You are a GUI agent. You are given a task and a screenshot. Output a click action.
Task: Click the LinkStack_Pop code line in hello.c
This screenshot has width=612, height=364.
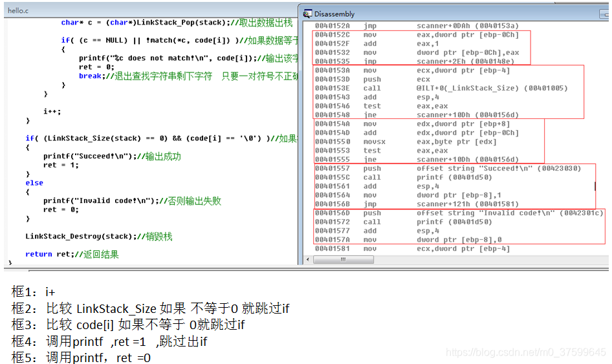(x=177, y=23)
